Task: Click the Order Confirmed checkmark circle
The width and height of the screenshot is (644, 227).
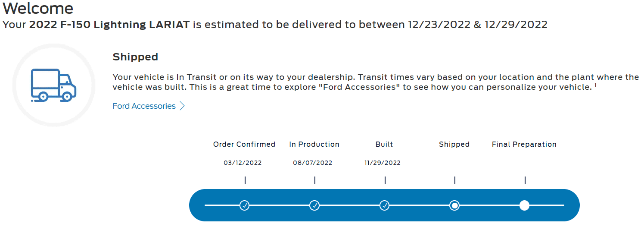Action: (245, 205)
